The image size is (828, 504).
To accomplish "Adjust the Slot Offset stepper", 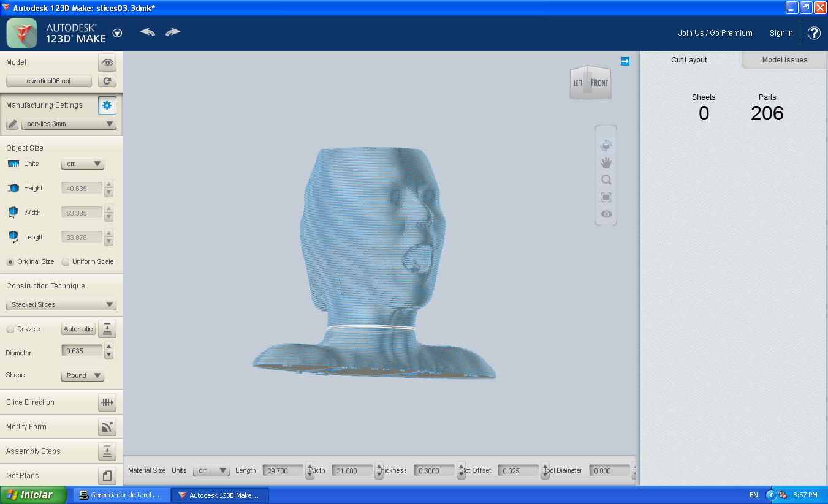I will point(545,471).
